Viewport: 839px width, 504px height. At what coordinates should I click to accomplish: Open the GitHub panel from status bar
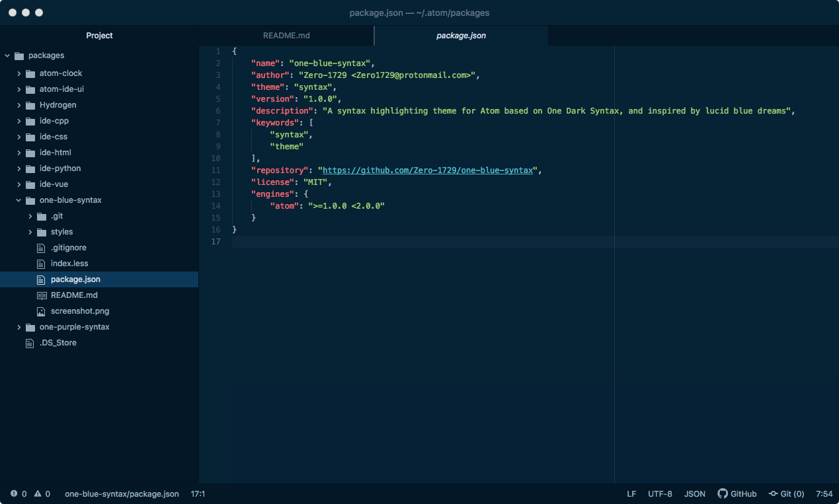[737, 493]
